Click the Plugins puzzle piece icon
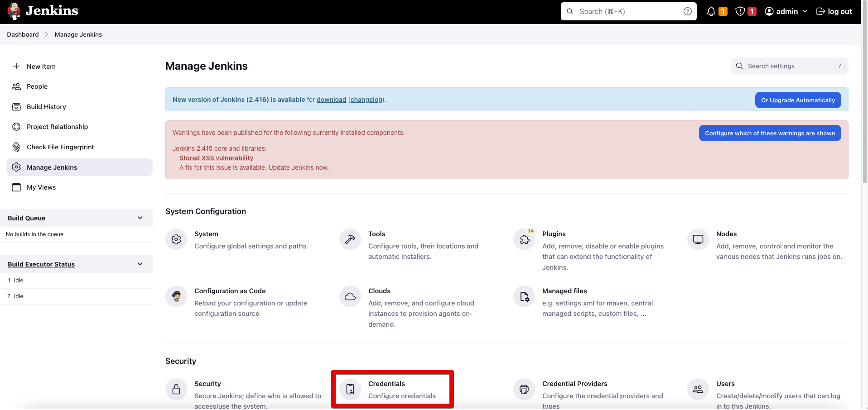 524,239
